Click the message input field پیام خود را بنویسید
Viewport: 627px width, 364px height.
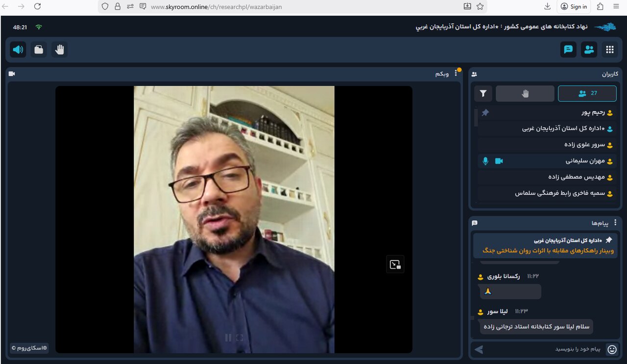click(546, 349)
